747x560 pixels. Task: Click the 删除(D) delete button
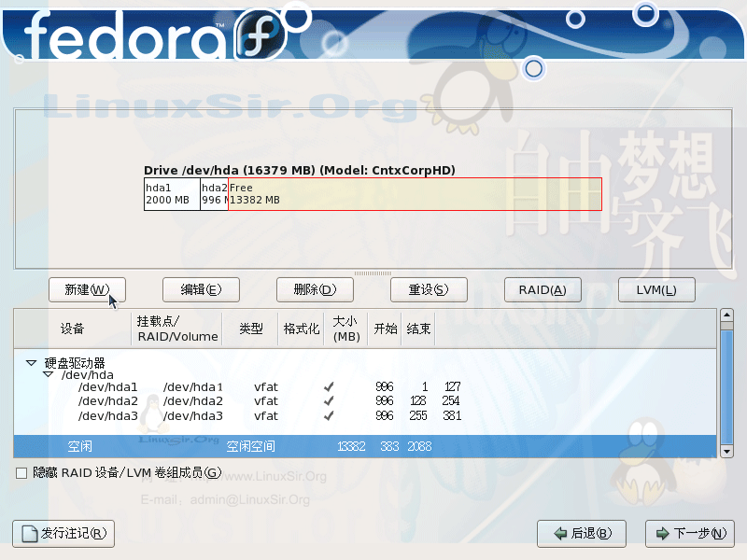315,289
